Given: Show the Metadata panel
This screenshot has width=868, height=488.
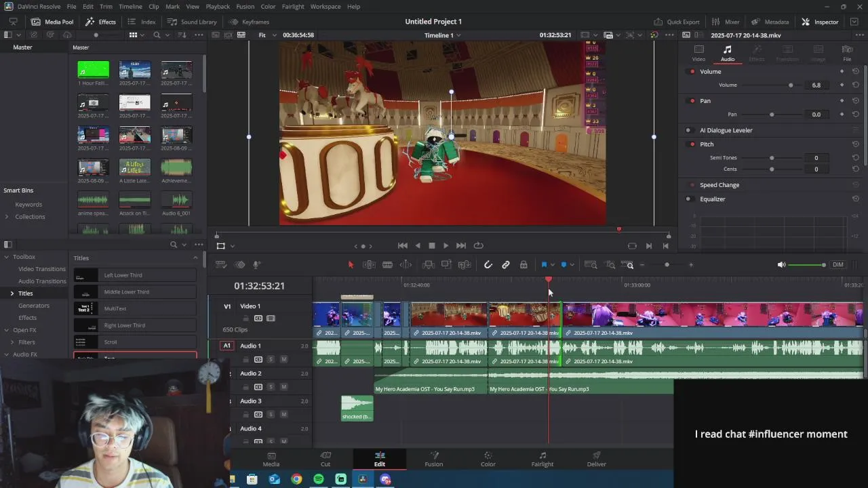Looking at the screenshot, I should (770, 22).
